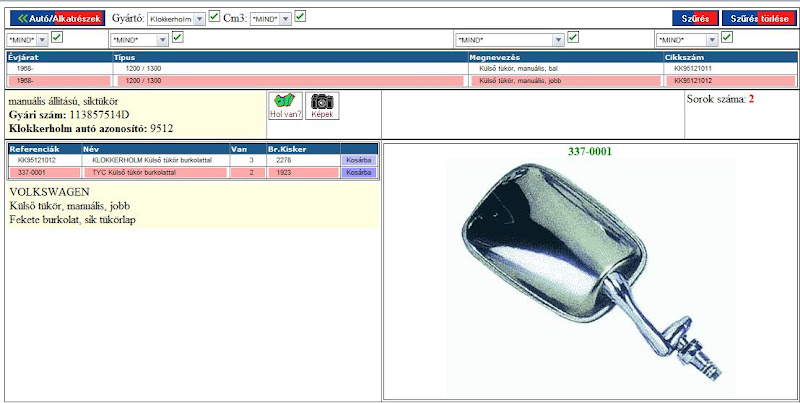Click KK95121012 in the Cikkszám column
This screenshot has height=403, width=800.
click(x=693, y=81)
